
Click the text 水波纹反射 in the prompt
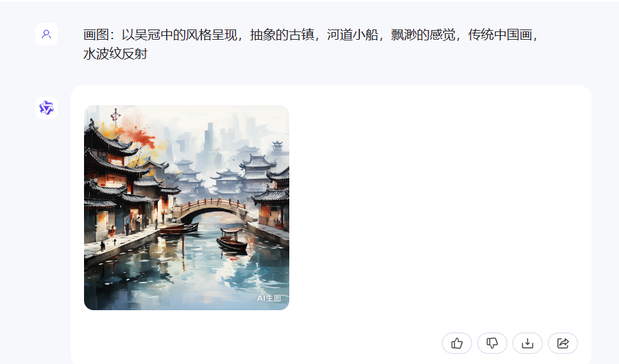point(115,54)
